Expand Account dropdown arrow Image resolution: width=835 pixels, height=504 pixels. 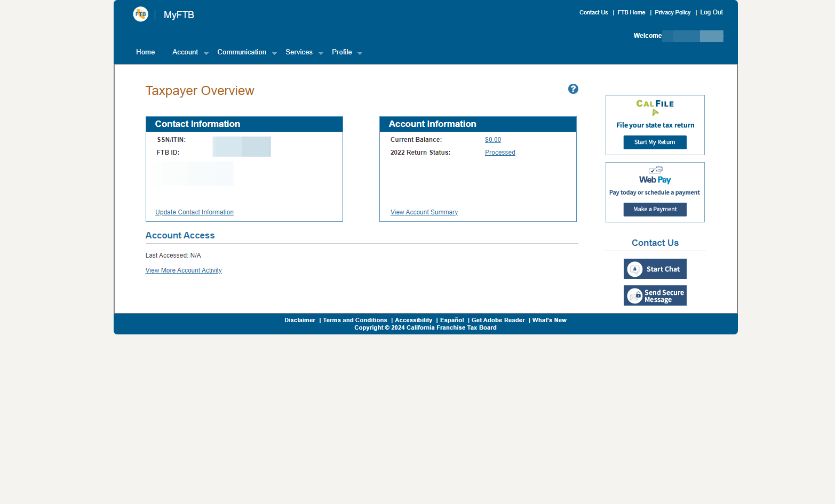[x=206, y=53]
